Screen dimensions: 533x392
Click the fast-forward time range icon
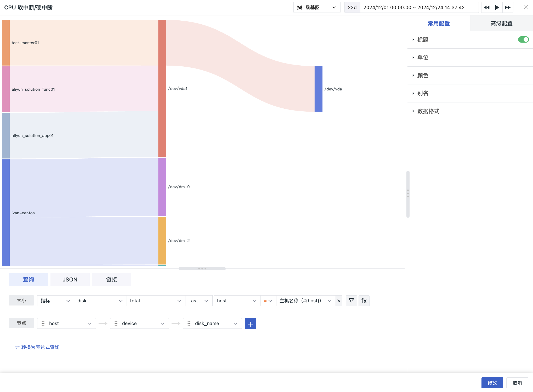(x=508, y=8)
